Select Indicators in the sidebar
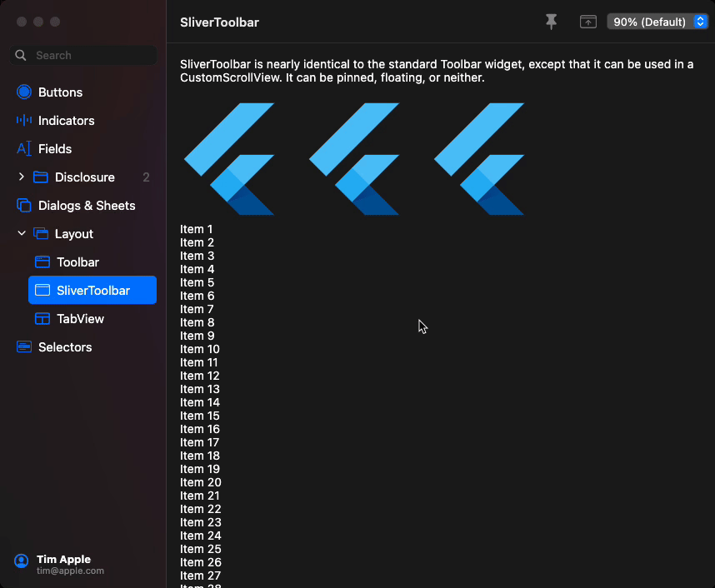 [x=66, y=120]
